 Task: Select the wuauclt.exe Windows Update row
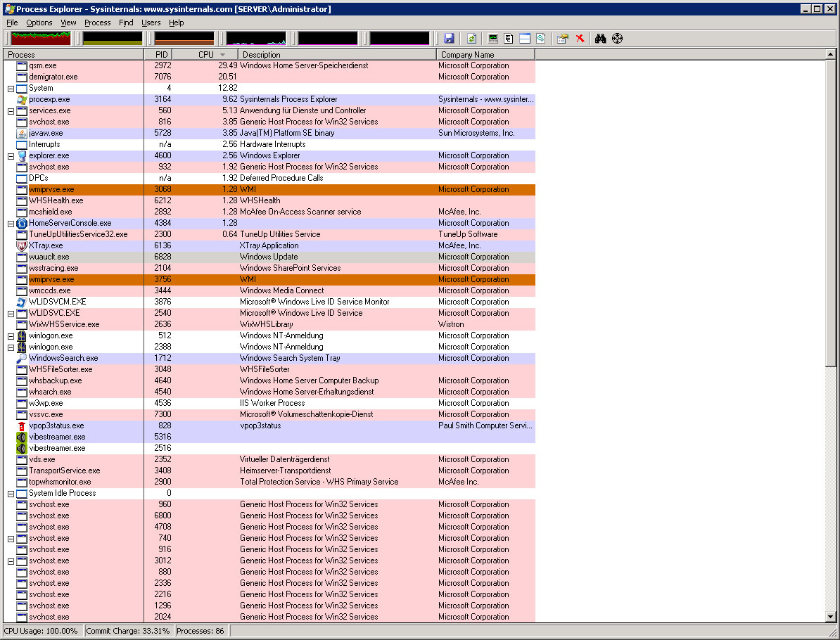[269, 257]
